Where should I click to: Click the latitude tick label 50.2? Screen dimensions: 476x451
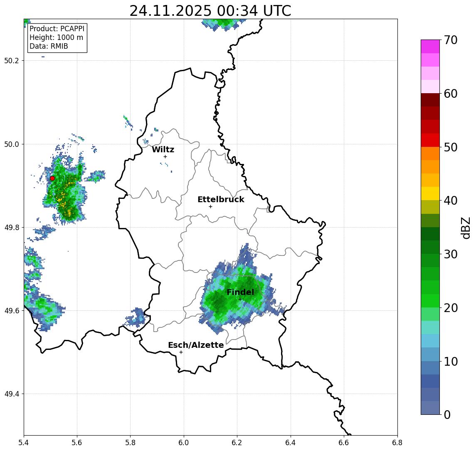tap(12, 60)
